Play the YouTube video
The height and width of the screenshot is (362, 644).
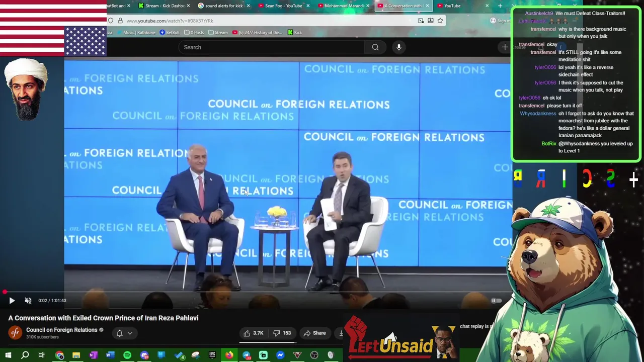tap(12, 301)
